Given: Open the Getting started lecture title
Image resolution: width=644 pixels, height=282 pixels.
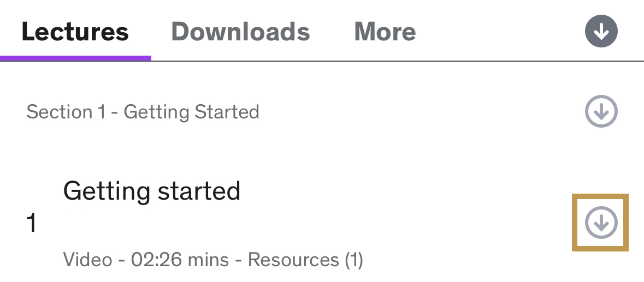Looking at the screenshot, I should point(152,191).
